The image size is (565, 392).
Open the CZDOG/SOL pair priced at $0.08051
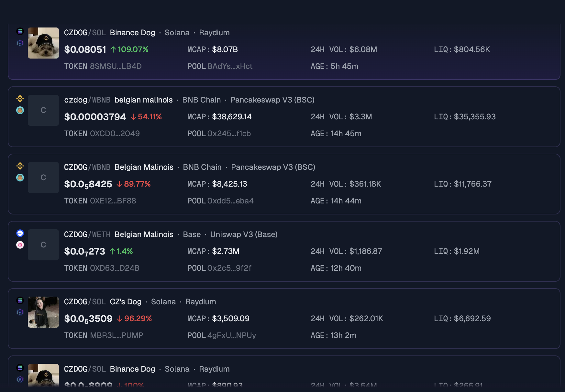point(85,33)
